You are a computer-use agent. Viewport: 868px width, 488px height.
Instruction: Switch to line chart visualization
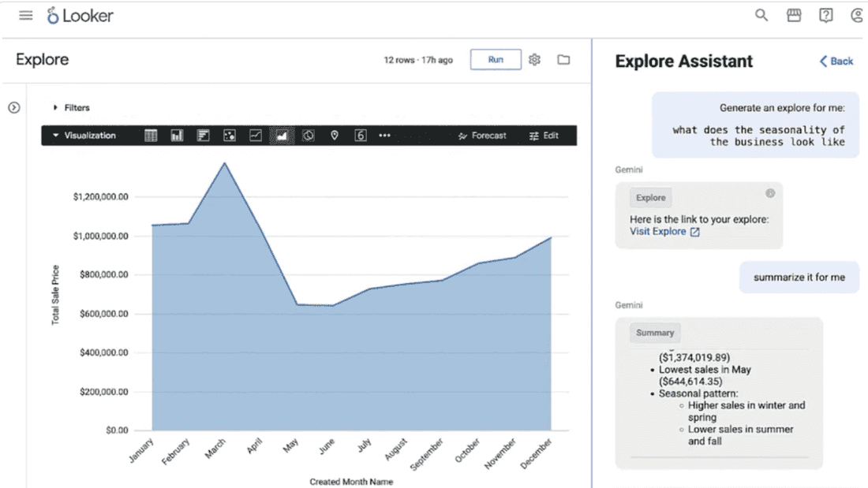(256, 136)
